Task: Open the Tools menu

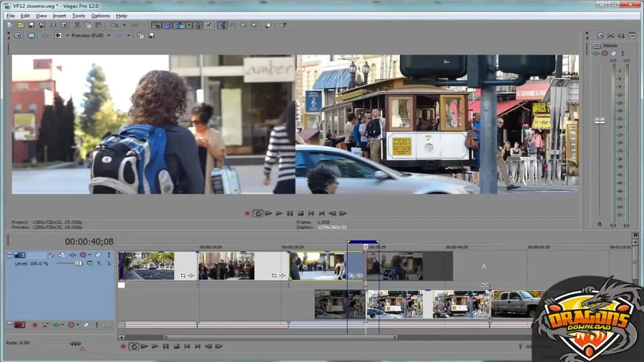Action: tap(78, 15)
